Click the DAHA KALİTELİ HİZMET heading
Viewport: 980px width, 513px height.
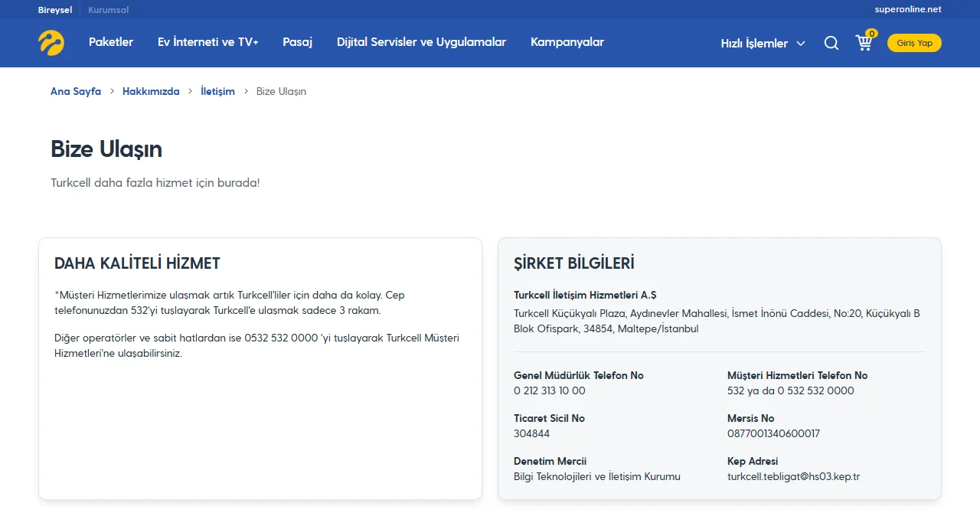coord(137,263)
